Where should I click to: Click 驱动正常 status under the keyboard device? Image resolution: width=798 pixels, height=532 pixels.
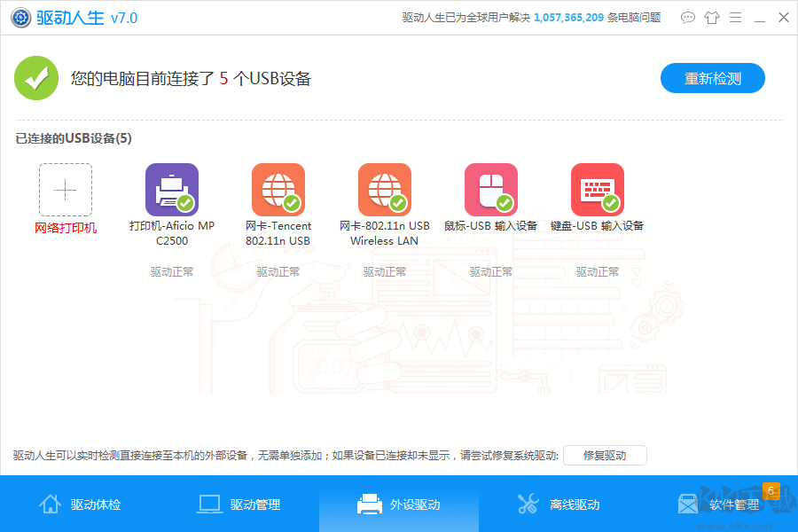pyautogui.click(x=598, y=272)
